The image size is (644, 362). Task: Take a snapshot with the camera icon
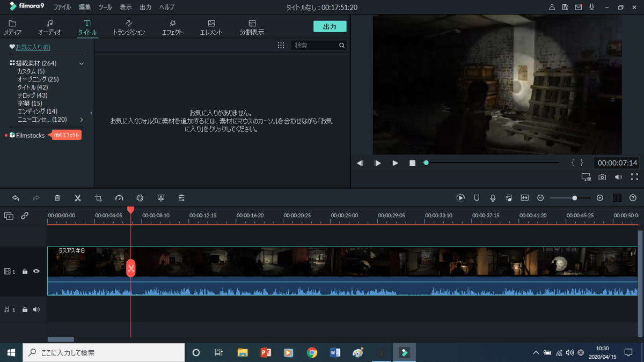tap(603, 177)
